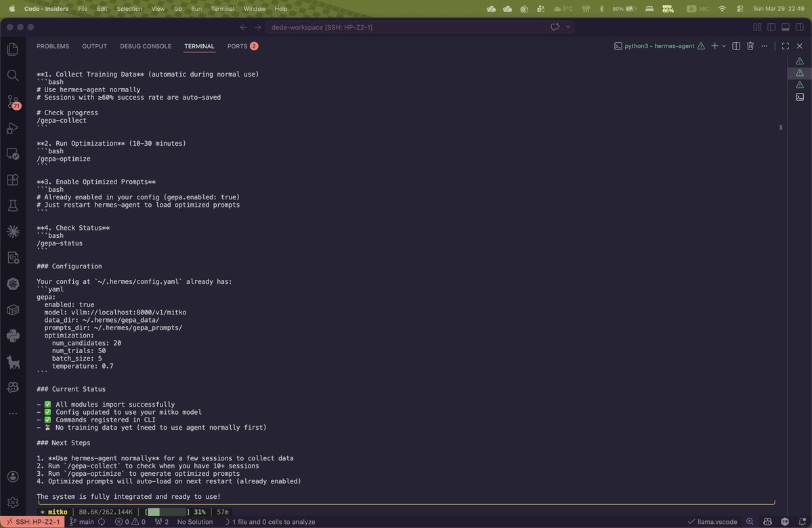Click forwarded ports indicator showing 2
Viewport: 812px width, 528px height.
pyautogui.click(x=162, y=522)
